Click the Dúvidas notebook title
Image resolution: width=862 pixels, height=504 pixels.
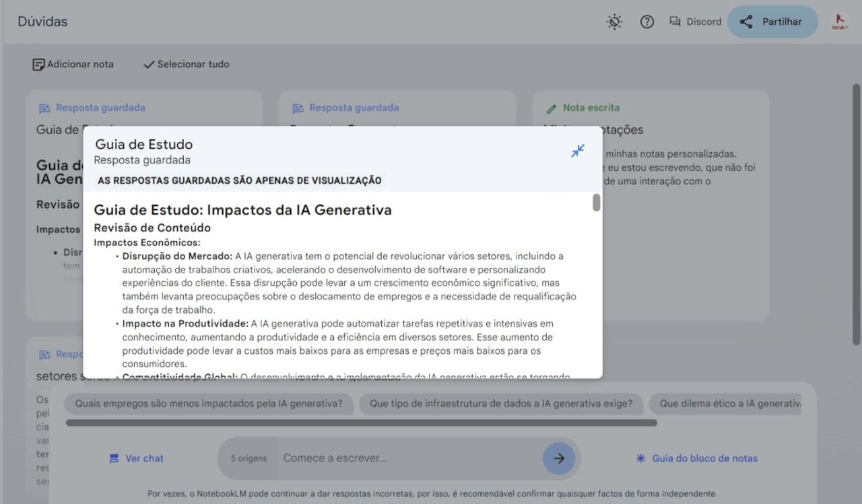coord(42,22)
